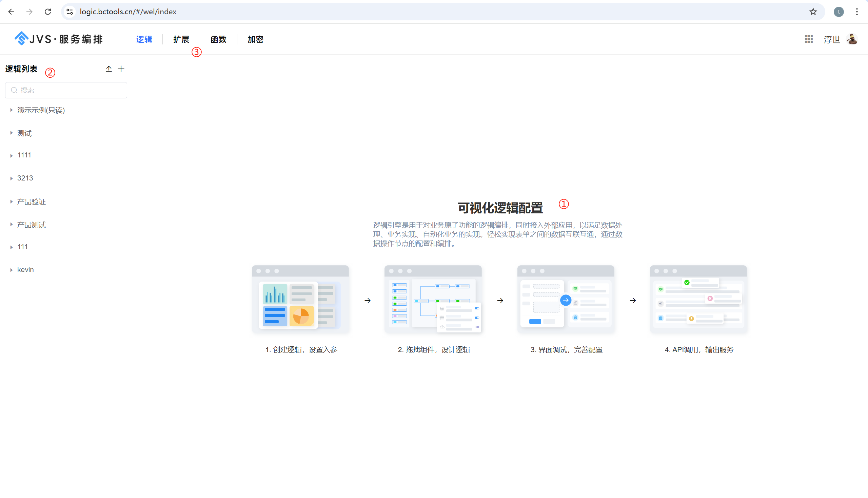
Task: Switch to the 扩展 tab
Action: coord(181,39)
